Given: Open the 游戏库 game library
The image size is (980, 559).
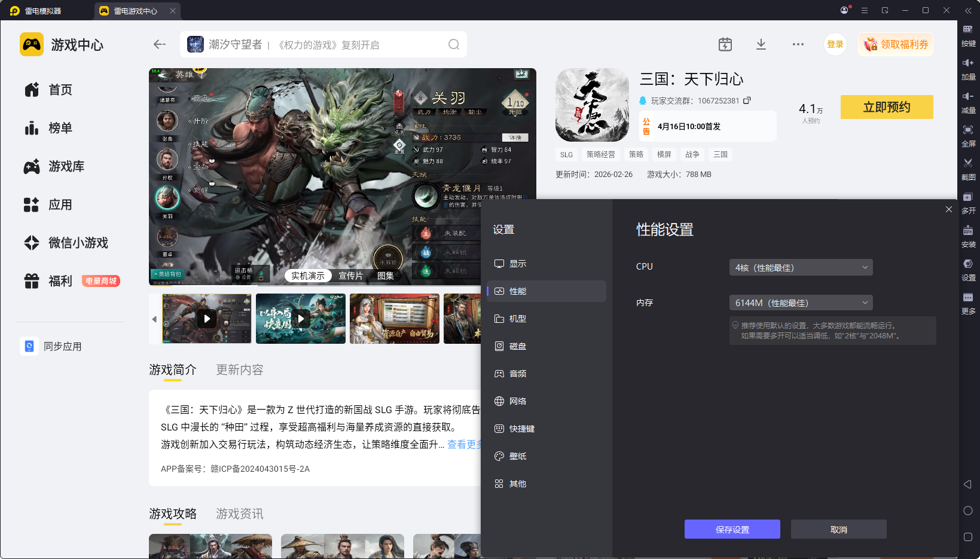Looking at the screenshot, I should coord(54,166).
